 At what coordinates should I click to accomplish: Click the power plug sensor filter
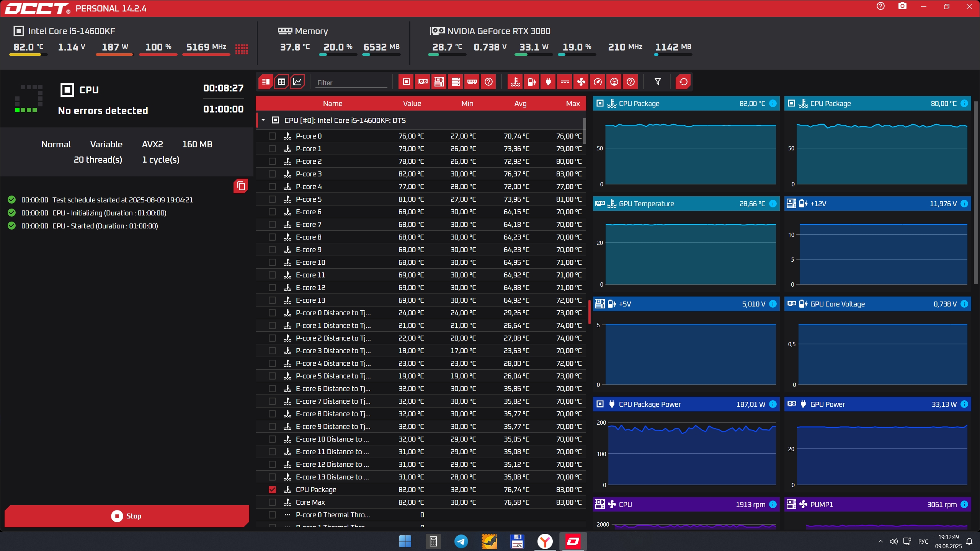(x=548, y=82)
